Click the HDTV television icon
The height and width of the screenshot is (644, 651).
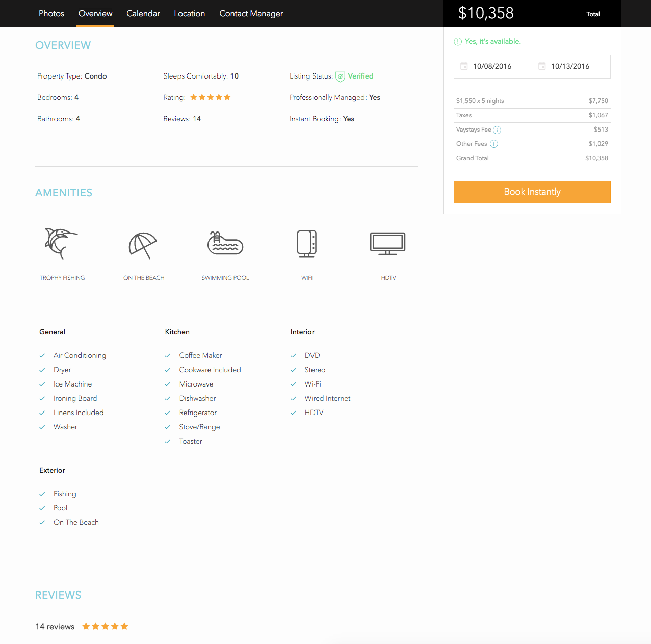tap(388, 244)
